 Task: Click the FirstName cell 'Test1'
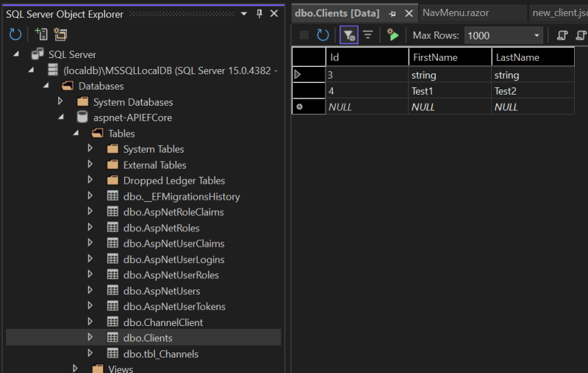pos(450,91)
